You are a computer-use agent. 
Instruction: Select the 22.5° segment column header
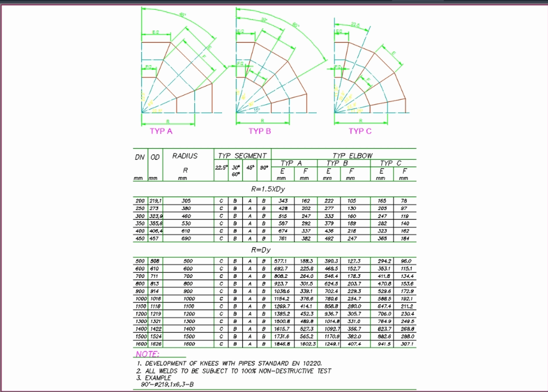[x=221, y=166]
